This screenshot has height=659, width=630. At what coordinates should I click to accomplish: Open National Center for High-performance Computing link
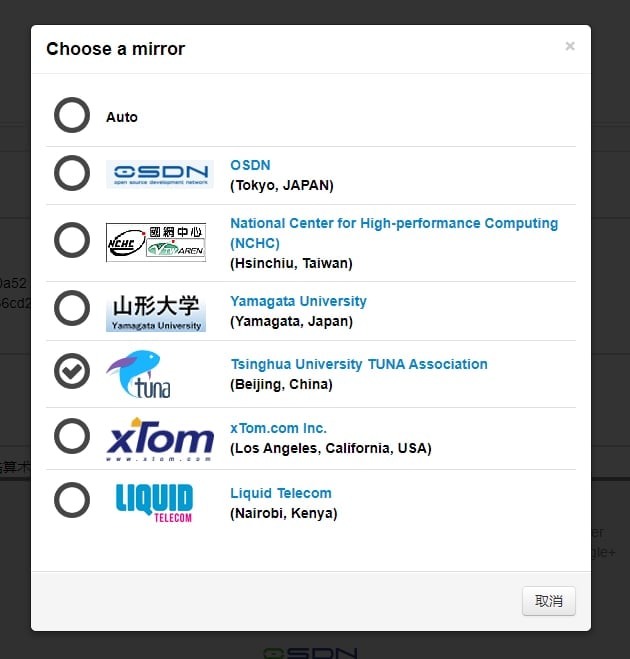[393, 224]
